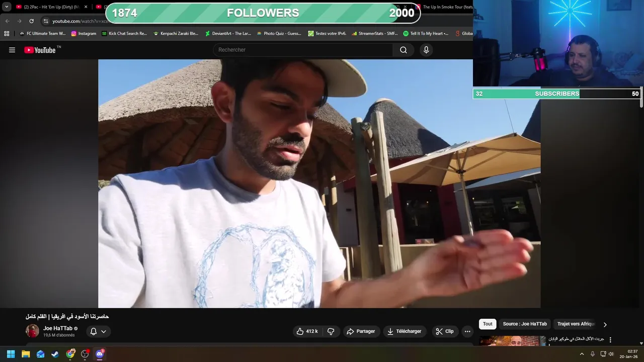Viewport: 644px width, 362px height.
Task: Open Chrome from the taskbar
Action: (70, 354)
